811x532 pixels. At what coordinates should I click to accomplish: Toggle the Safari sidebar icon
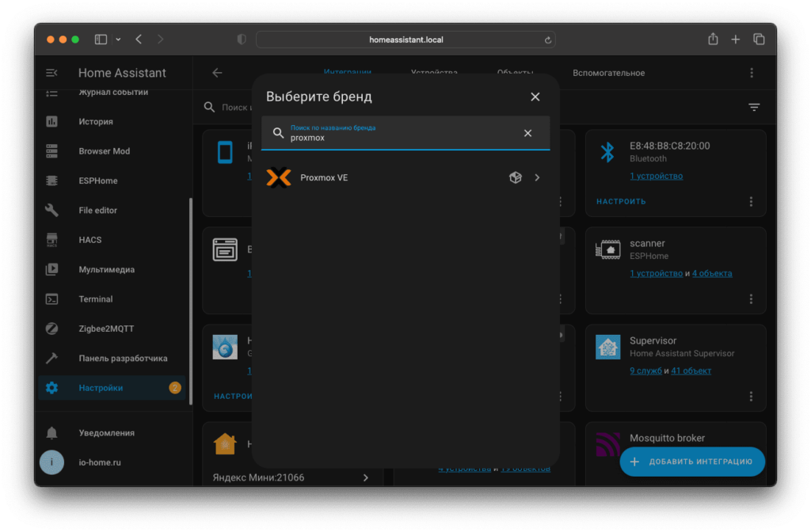pyautogui.click(x=101, y=40)
